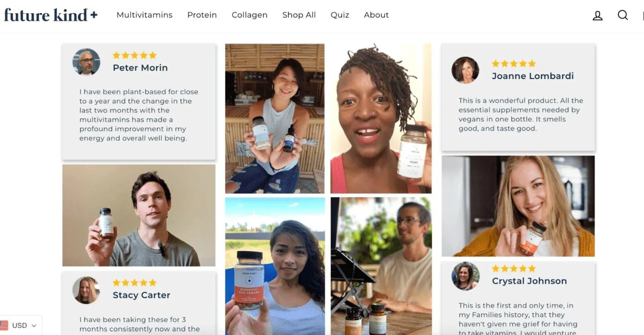Open photo of woman holding two bottles
This screenshot has width=644, height=335.
click(275, 118)
